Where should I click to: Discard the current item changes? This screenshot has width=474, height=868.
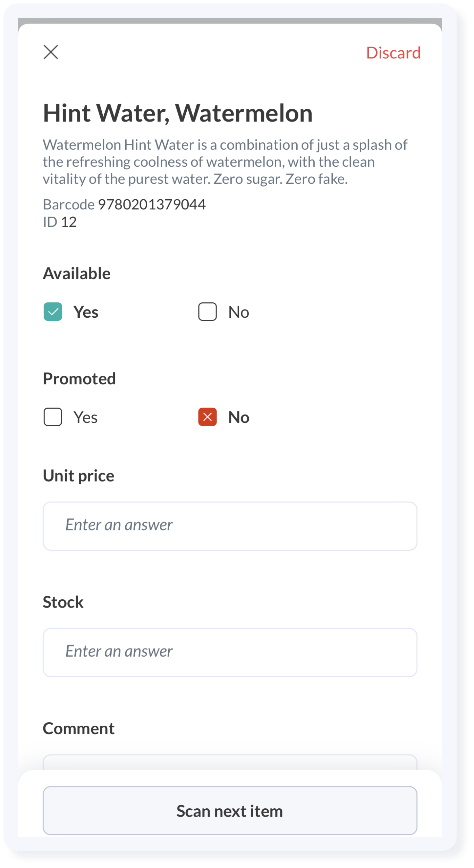pyautogui.click(x=393, y=53)
